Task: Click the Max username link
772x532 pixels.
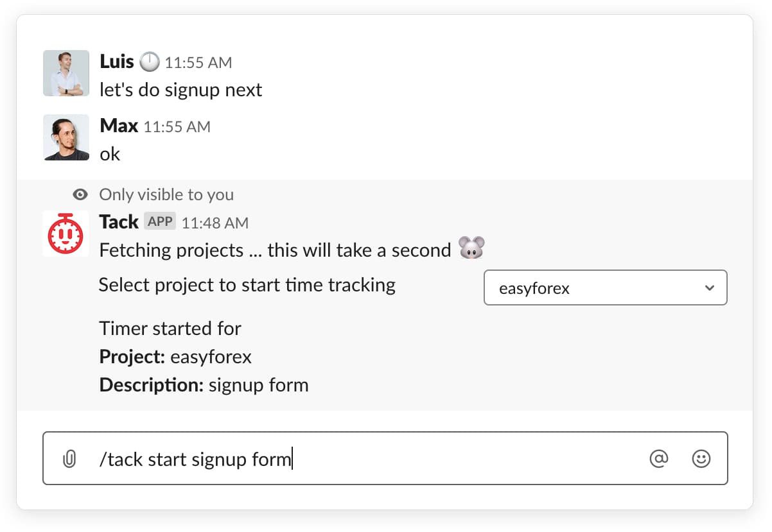Action: 119,126
